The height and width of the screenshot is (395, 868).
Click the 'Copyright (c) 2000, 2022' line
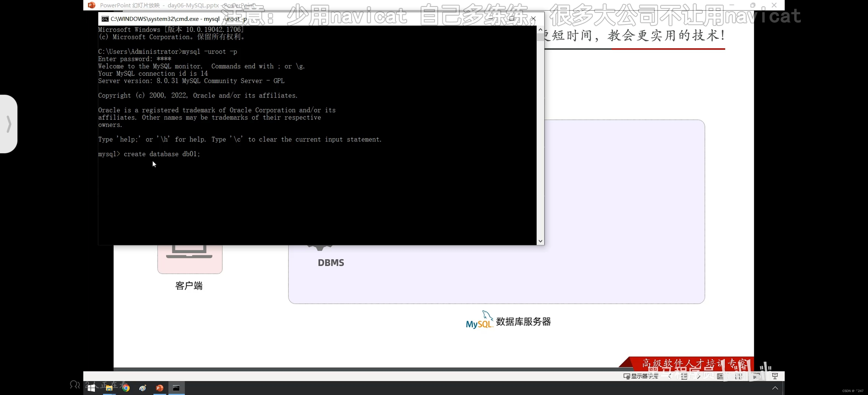coord(198,95)
